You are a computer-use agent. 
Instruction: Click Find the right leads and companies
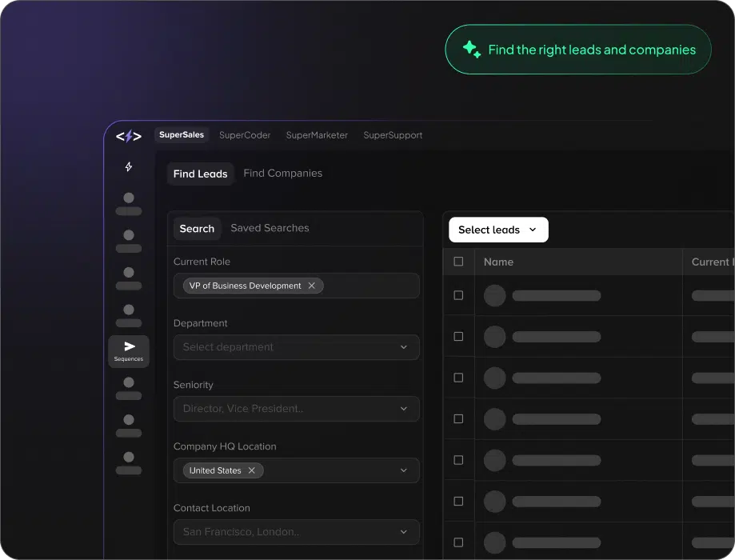click(x=591, y=50)
